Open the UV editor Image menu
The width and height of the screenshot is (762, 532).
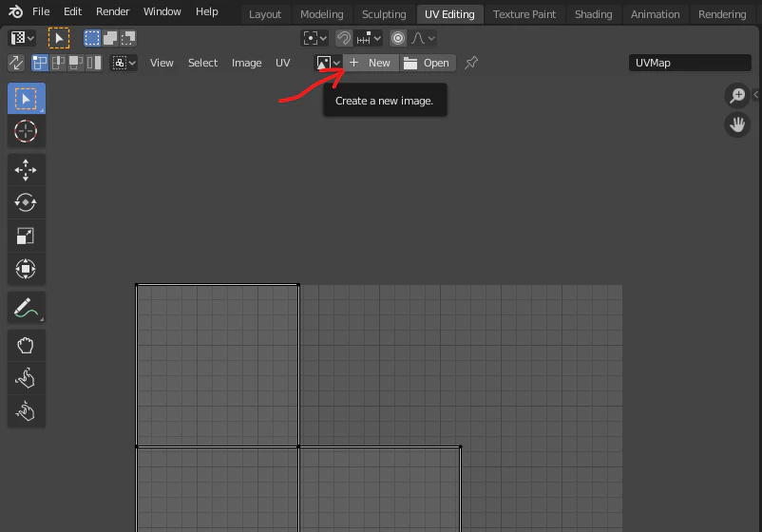click(x=246, y=63)
